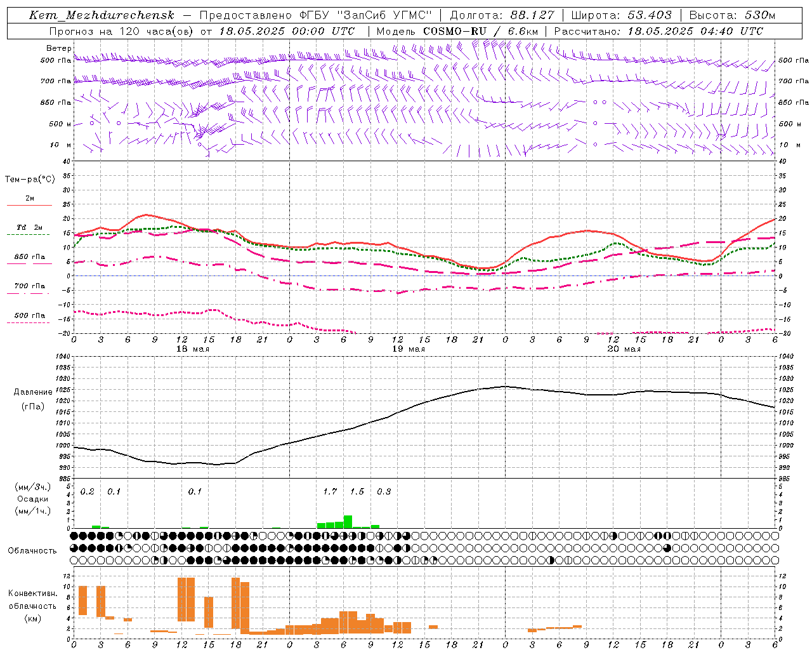This screenshot has height=650, width=812.
Task: Click the dotted line sample under temperature 500 гПа
Action: coord(29,323)
